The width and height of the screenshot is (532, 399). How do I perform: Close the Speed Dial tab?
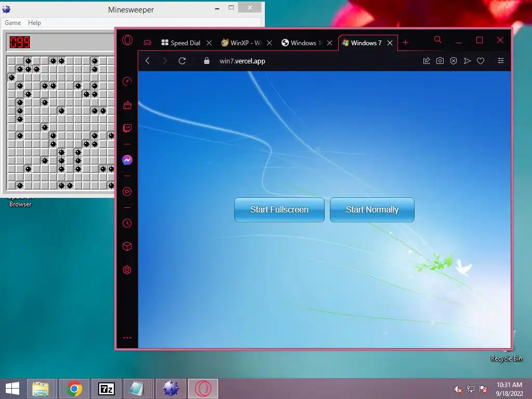209,43
